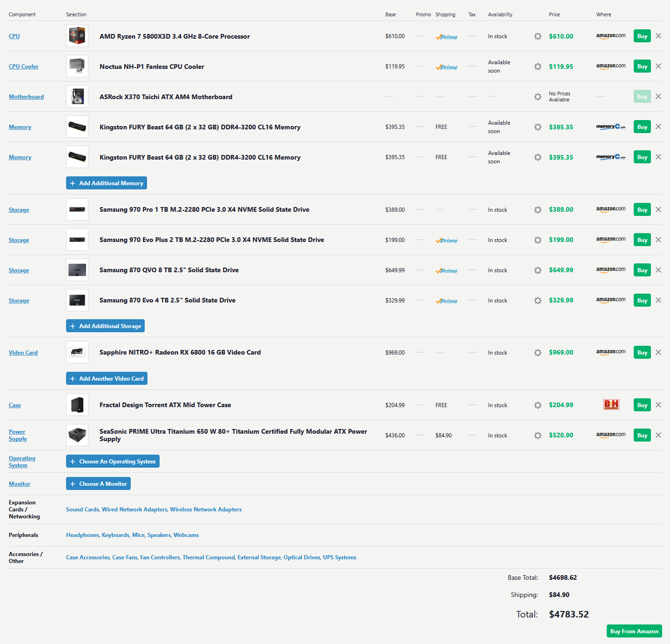Click the Buy From Amazon button
Screen dimensions: 670x644
click(634, 631)
